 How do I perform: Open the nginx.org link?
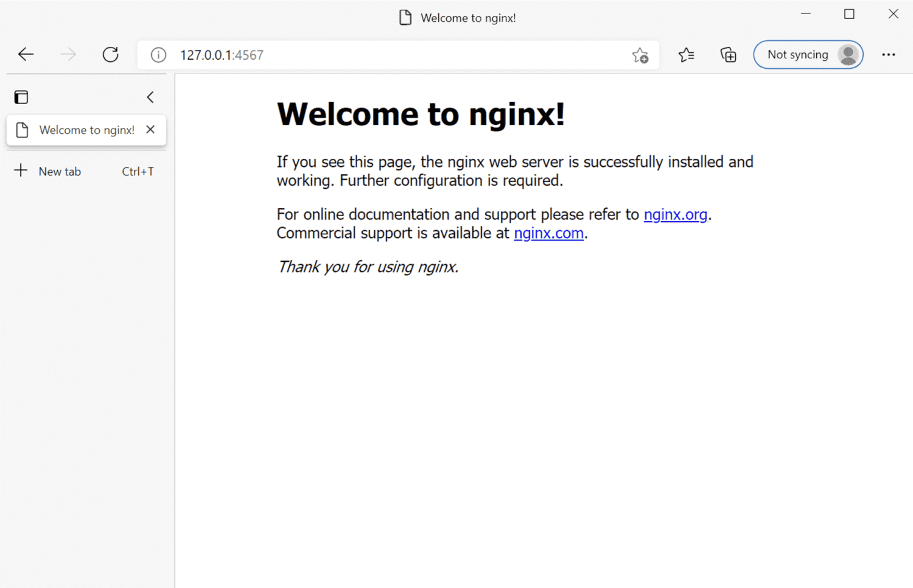(x=676, y=214)
